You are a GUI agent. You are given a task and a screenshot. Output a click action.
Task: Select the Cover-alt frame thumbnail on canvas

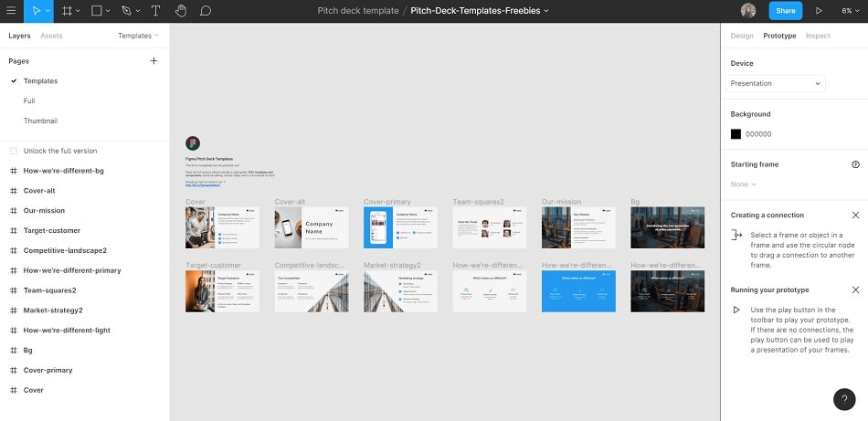click(x=312, y=227)
